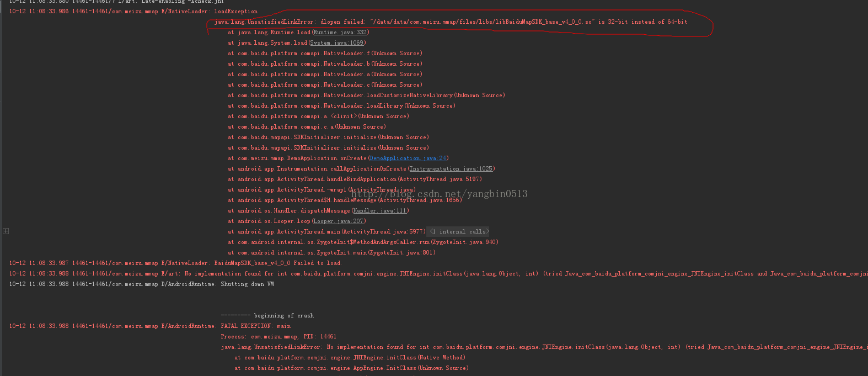Screen dimensions: 868x376
Task: Select the "BaiduMapSDK_base_v4_0_0 Failed to load" line
Action: (175, 263)
